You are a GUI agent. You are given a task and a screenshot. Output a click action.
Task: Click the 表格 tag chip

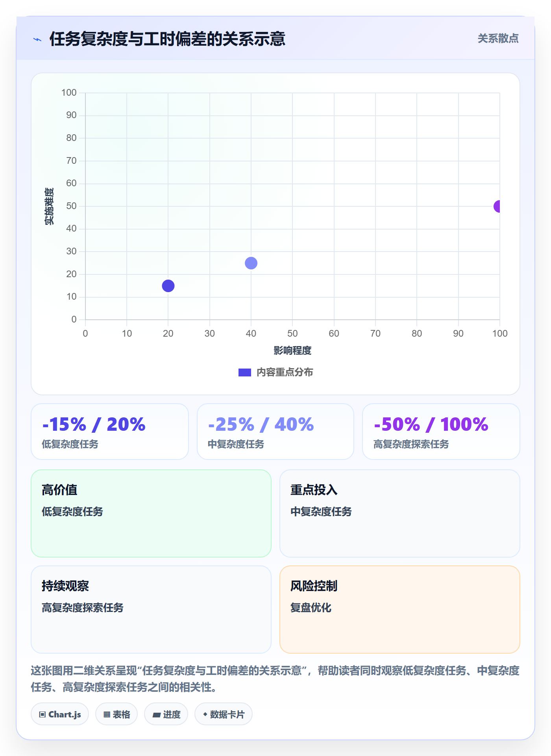coord(116,714)
